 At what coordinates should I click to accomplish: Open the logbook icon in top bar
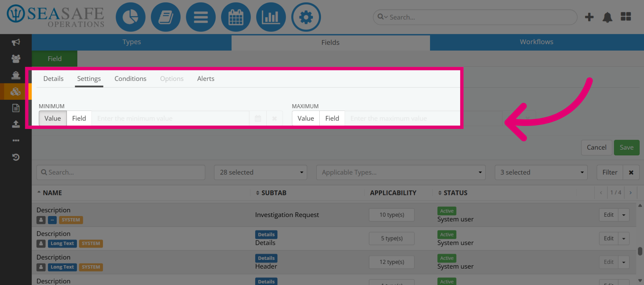pos(166,17)
